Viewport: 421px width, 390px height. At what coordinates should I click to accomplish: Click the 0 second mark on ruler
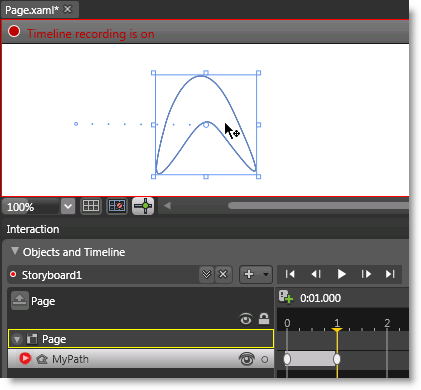pyautogui.click(x=287, y=323)
